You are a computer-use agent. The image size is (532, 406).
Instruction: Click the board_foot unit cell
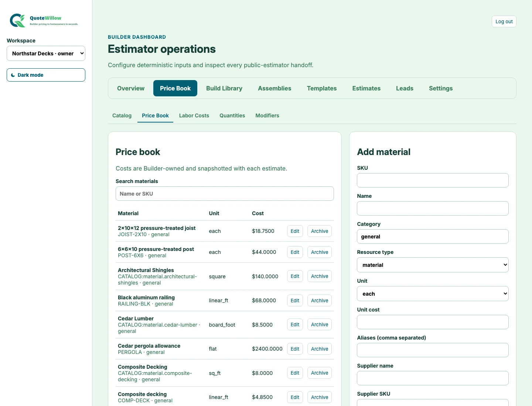coord(222,325)
